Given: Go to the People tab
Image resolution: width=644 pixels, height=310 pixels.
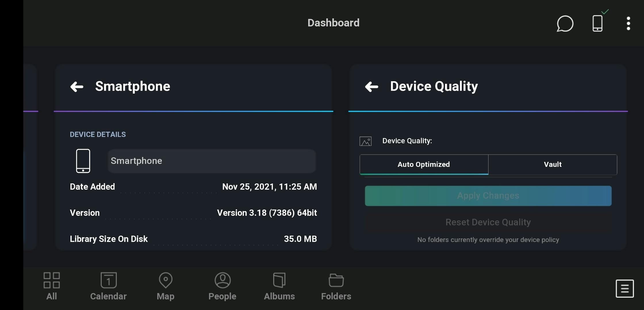Looking at the screenshot, I should point(222,286).
